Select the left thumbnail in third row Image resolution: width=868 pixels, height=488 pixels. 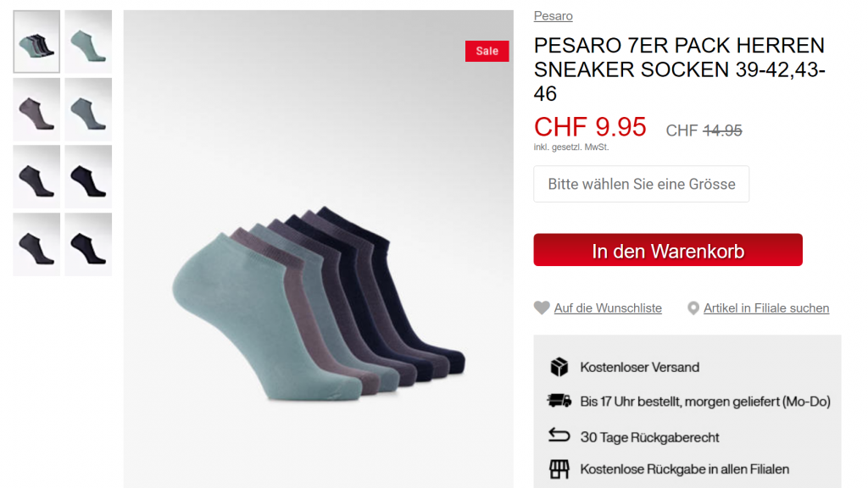[x=36, y=176]
